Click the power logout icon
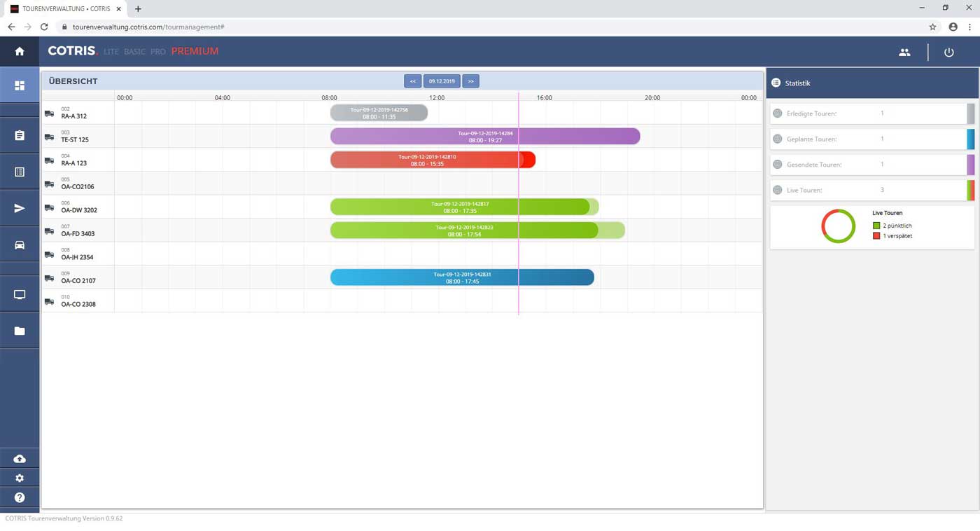 (x=948, y=52)
